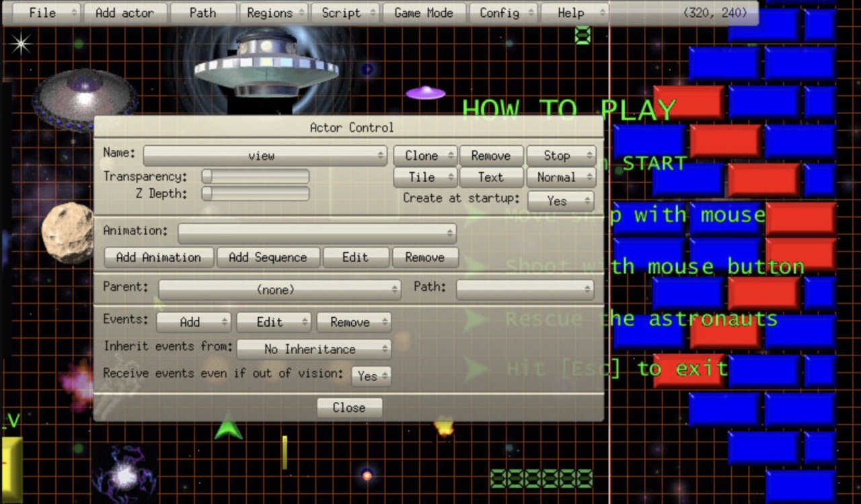Switch the Normal actor mode selector

(560, 177)
